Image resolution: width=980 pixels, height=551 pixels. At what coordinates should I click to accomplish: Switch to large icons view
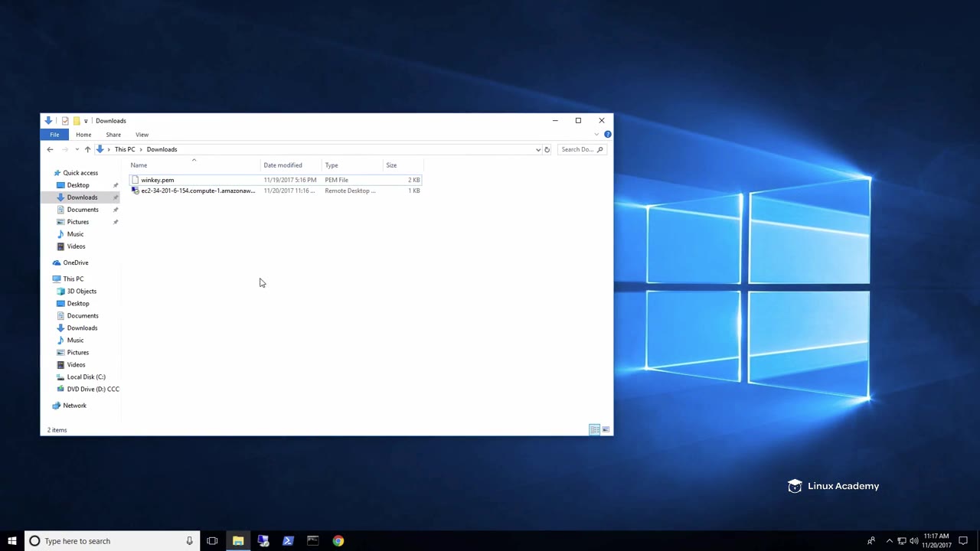coord(606,430)
